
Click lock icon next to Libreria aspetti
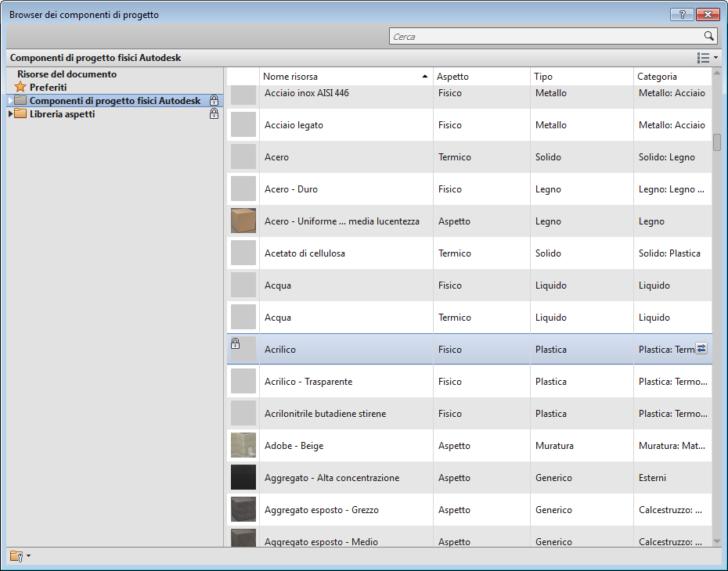click(x=214, y=113)
